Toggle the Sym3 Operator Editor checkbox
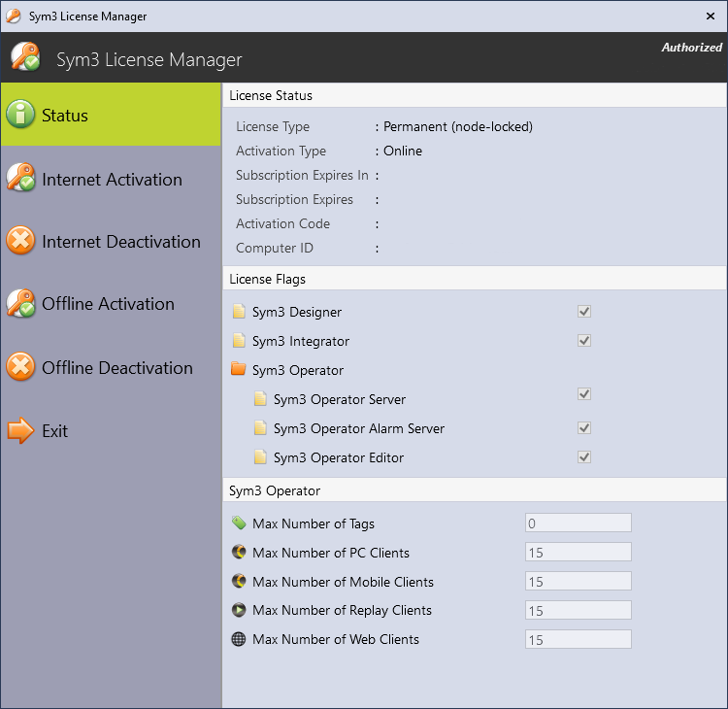 point(584,457)
